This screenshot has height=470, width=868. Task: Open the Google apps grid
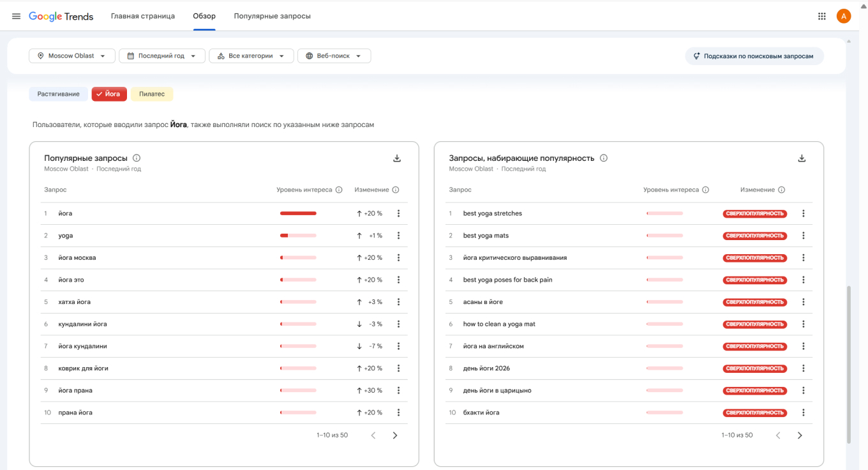coord(822,16)
